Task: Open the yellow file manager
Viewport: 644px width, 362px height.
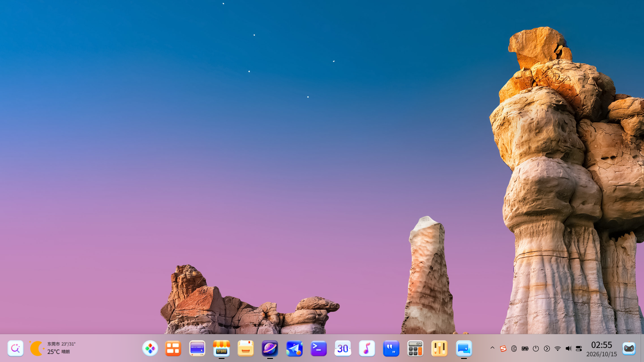Action: click(x=246, y=348)
